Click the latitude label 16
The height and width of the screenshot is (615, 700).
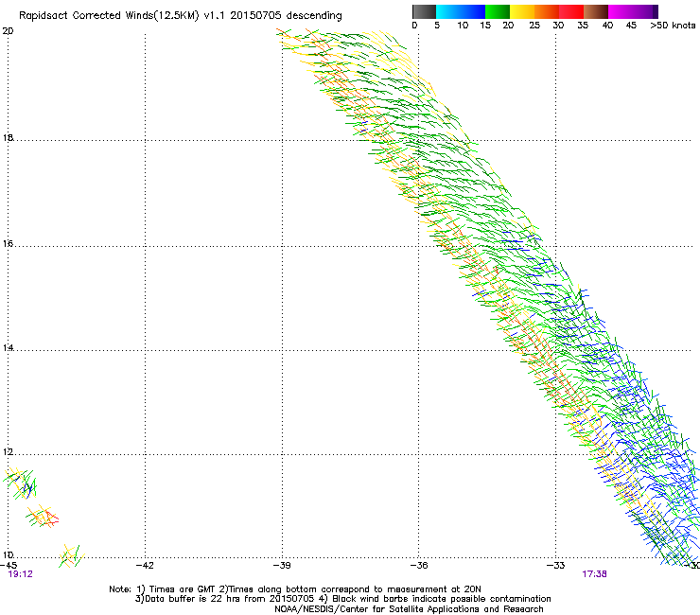(x=8, y=243)
